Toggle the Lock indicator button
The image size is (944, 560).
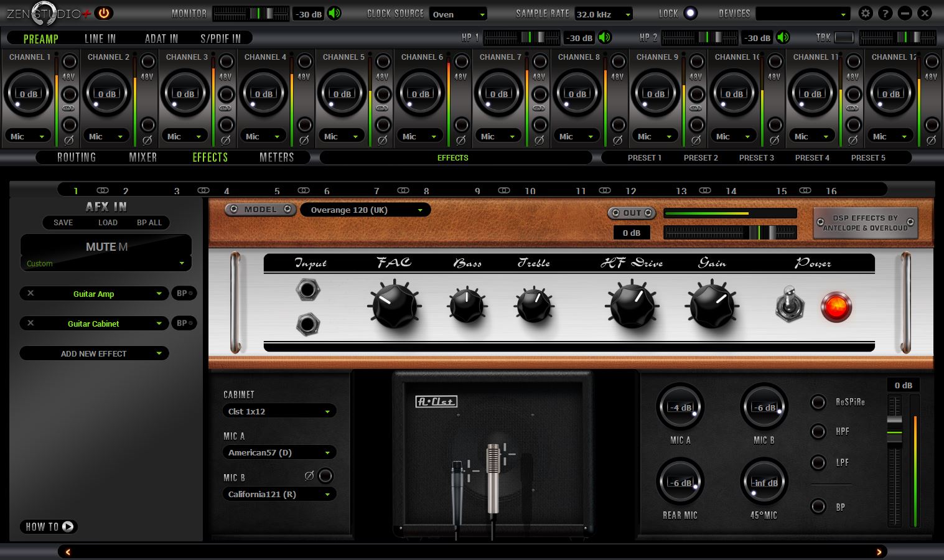pyautogui.click(x=690, y=13)
